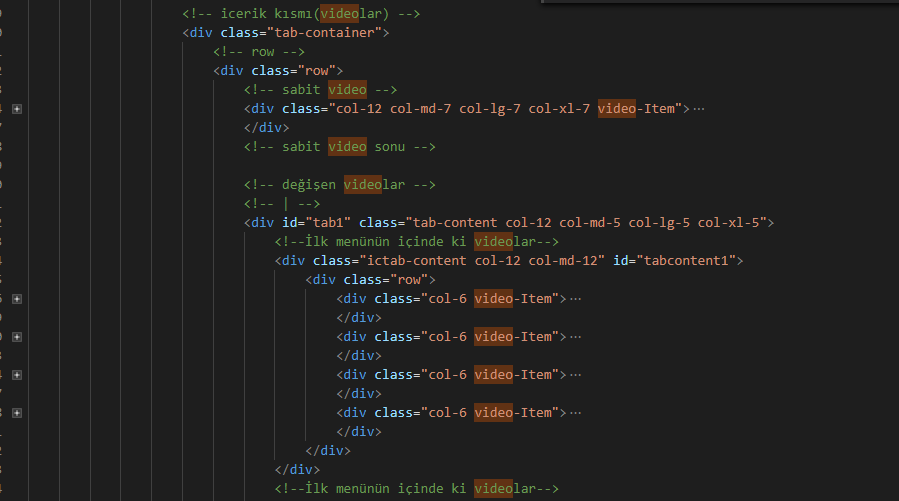The height and width of the screenshot is (501, 899).
Task: Expand the fourth folded col-6 video-Item div
Action: 17,413
